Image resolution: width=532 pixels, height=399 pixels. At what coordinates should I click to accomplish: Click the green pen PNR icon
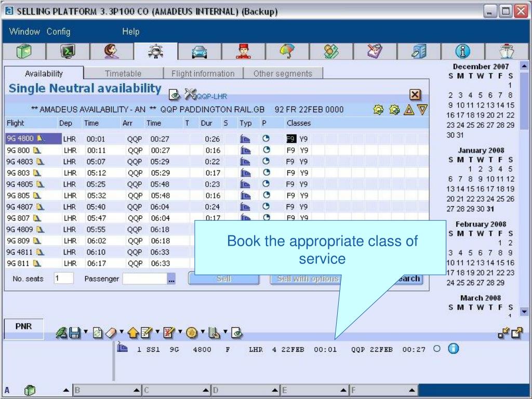62,333
